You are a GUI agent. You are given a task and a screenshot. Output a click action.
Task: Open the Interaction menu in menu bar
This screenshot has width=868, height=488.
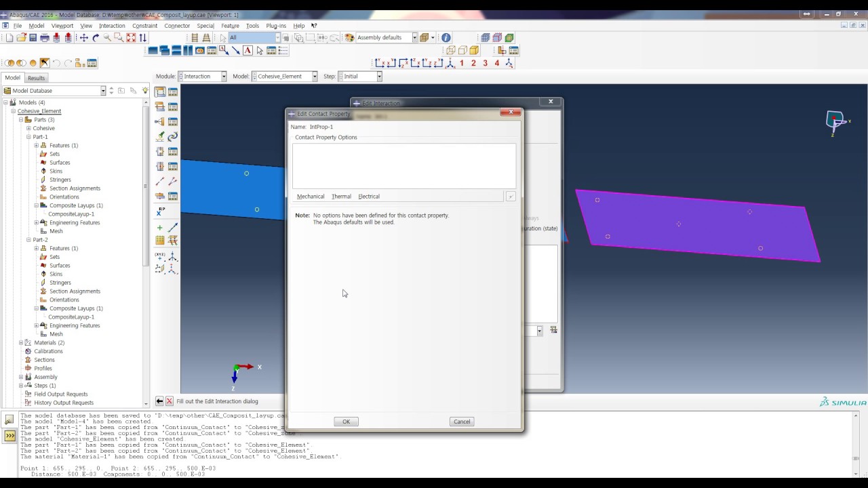point(112,26)
